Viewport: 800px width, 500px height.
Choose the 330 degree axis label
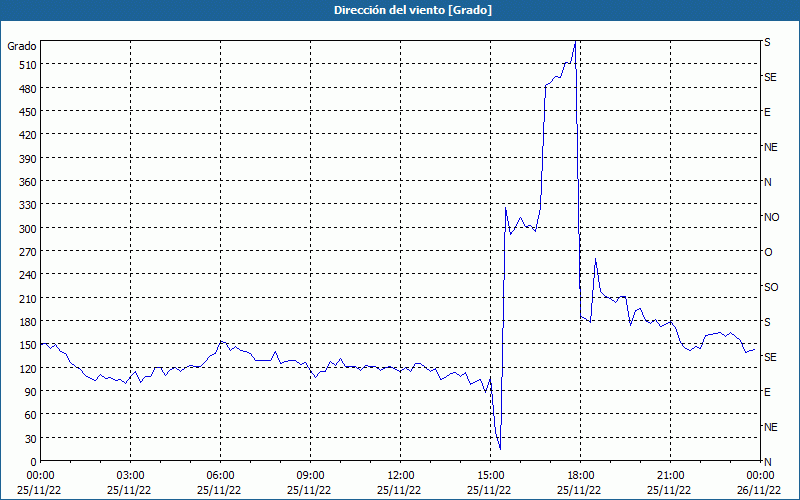point(29,205)
